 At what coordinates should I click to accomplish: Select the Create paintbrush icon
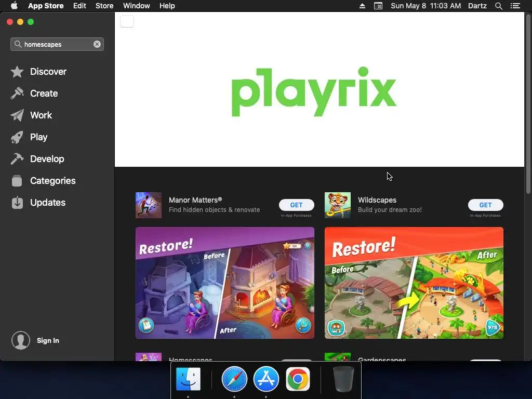pyautogui.click(x=17, y=94)
